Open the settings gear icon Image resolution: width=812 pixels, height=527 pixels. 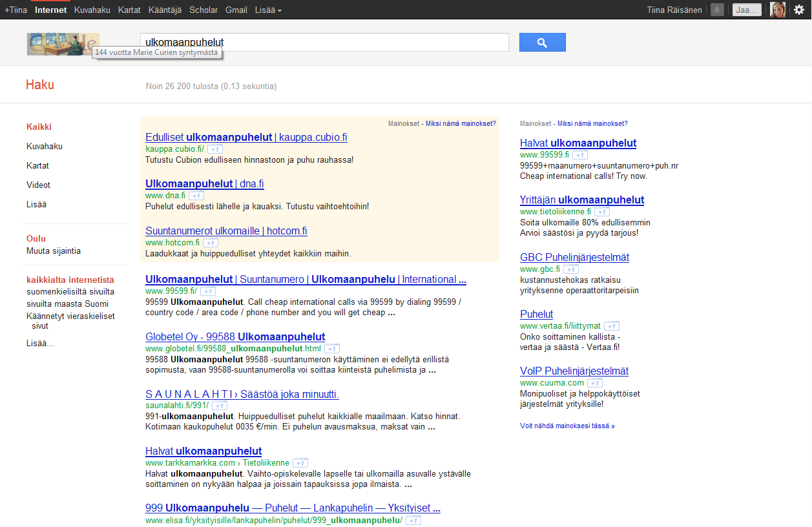[x=799, y=10]
